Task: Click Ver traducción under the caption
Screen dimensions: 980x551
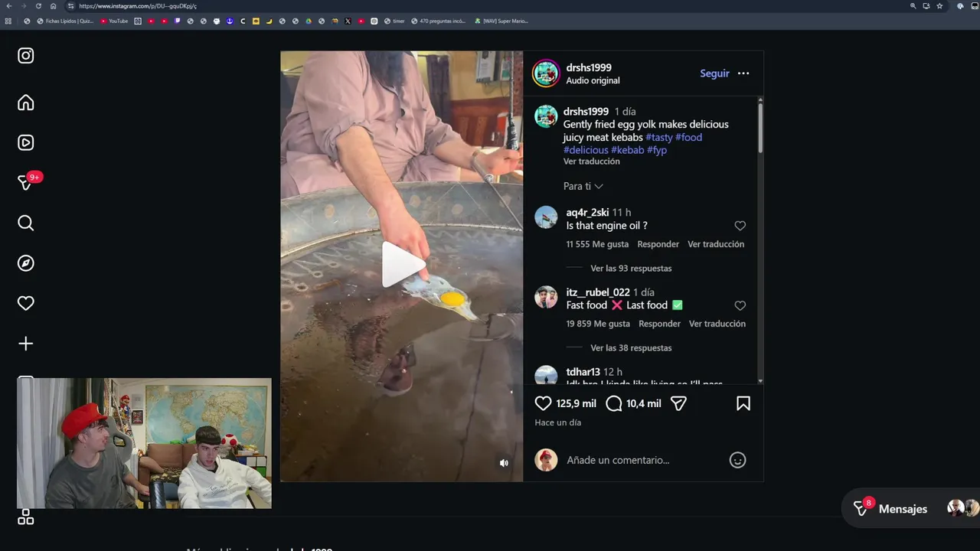Action: coord(592,161)
